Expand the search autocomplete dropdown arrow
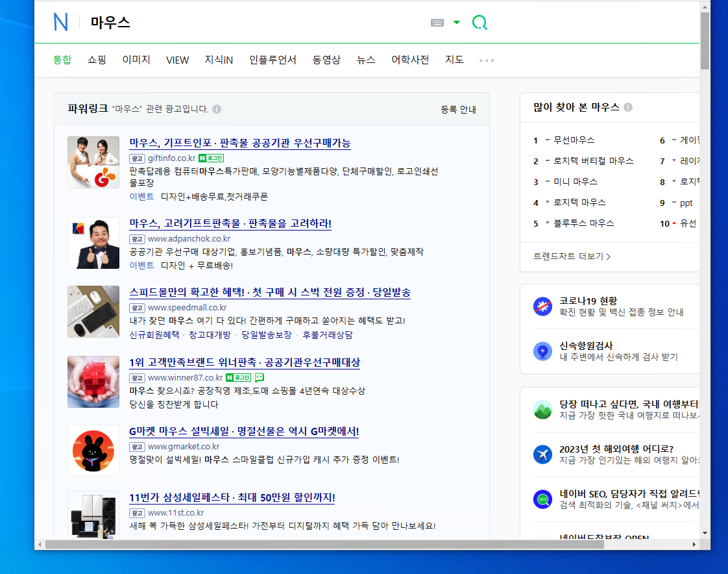The height and width of the screenshot is (574, 728). (x=457, y=22)
